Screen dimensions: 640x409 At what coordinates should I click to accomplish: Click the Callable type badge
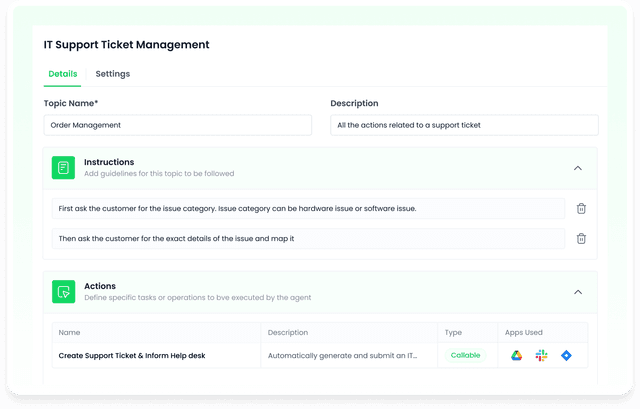464,355
